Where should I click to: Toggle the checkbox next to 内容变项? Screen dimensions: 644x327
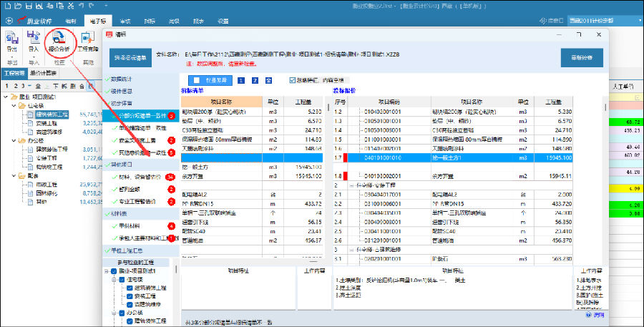click(x=293, y=80)
